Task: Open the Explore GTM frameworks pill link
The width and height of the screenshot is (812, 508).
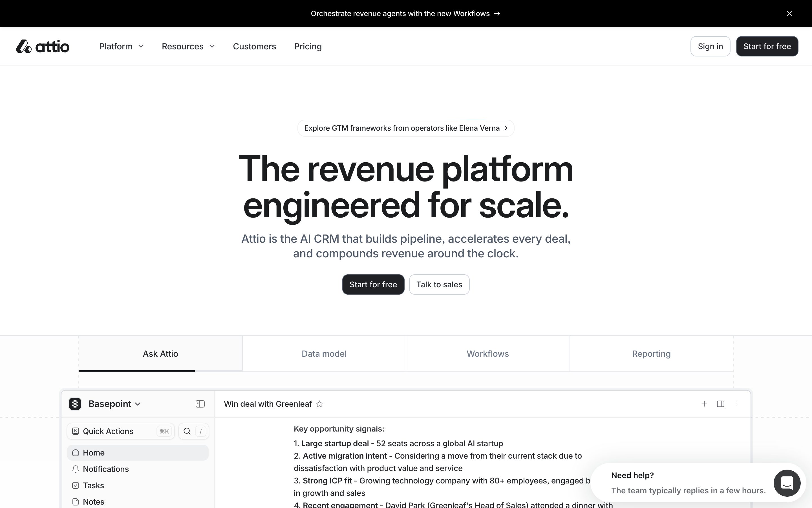Action: tap(406, 128)
